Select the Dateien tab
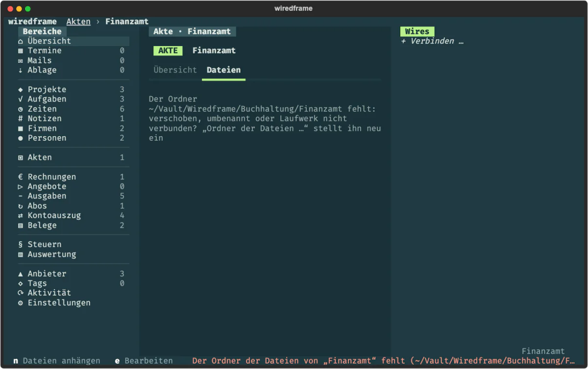This screenshot has height=369, width=588. (223, 70)
